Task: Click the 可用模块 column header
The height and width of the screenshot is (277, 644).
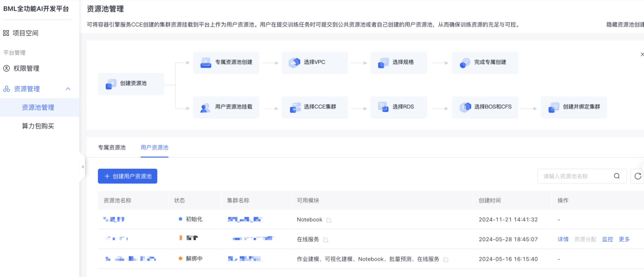Action: tap(308, 200)
